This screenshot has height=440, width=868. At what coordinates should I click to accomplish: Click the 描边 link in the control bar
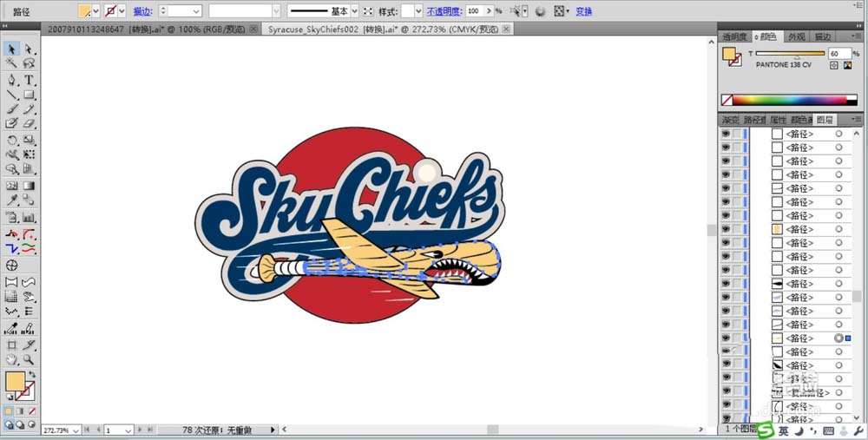pyautogui.click(x=142, y=11)
